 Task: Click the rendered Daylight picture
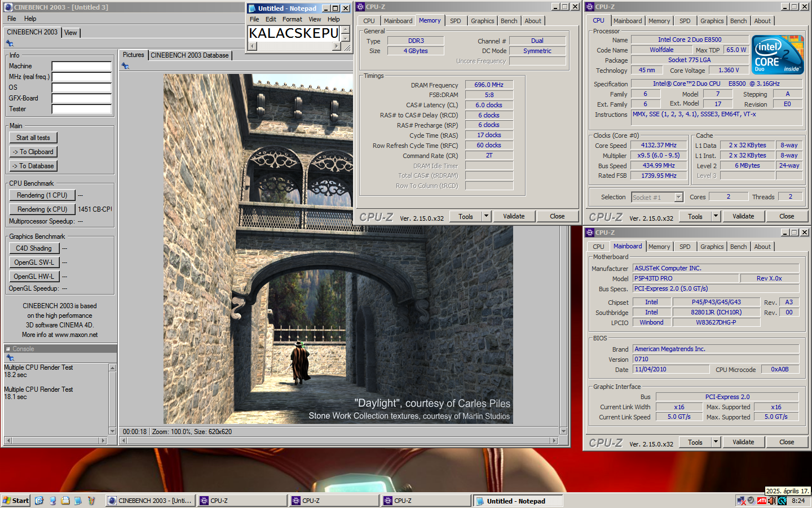click(x=338, y=249)
